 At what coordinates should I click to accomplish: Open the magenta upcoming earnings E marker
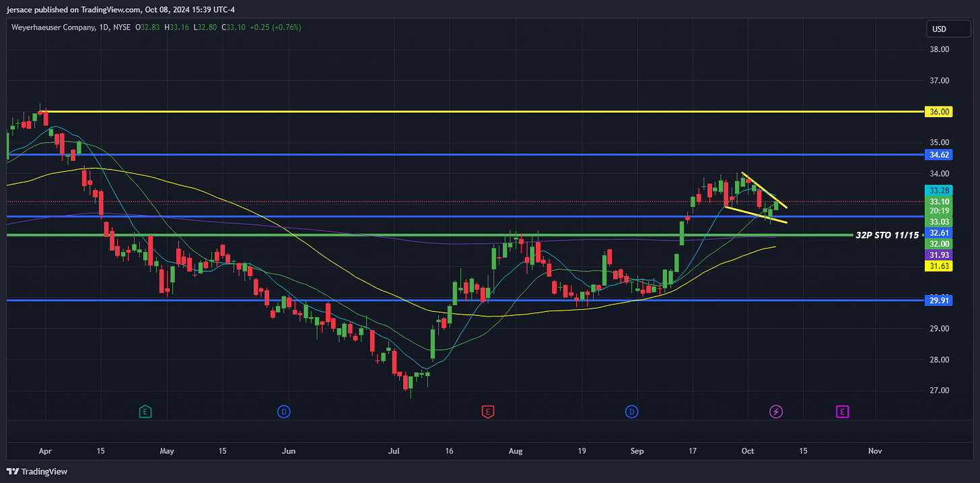click(x=841, y=411)
